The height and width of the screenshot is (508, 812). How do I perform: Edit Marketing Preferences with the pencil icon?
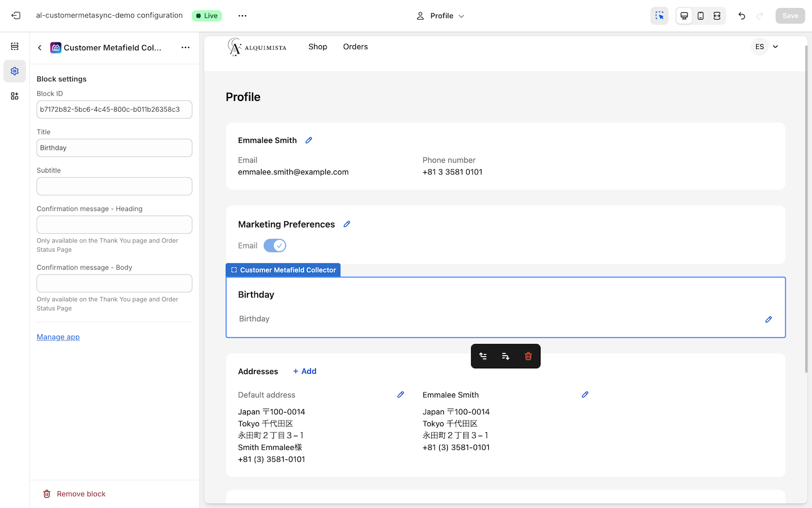[x=347, y=224]
